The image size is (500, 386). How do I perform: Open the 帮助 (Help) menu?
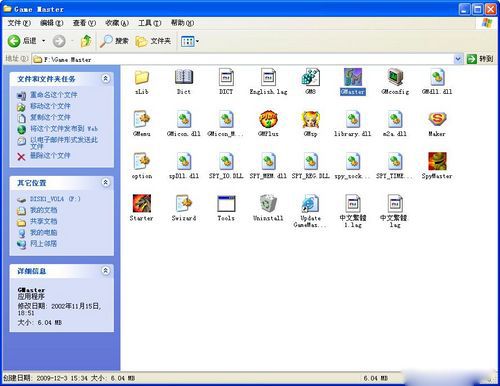tap(182, 23)
